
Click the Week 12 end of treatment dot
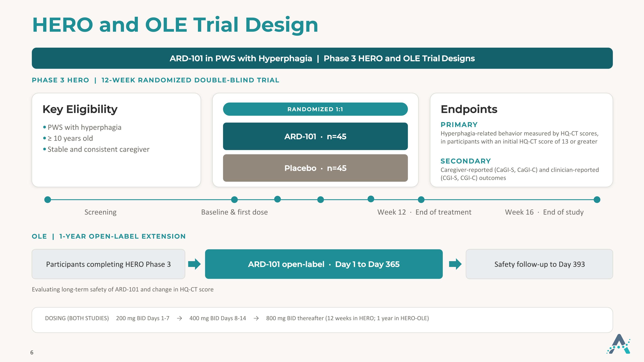[421, 200]
